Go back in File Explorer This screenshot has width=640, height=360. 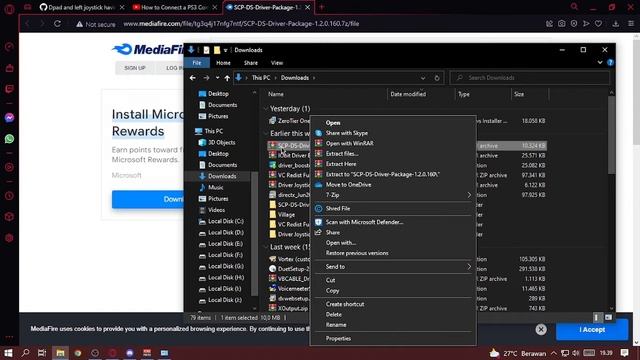[x=193, y=78]
